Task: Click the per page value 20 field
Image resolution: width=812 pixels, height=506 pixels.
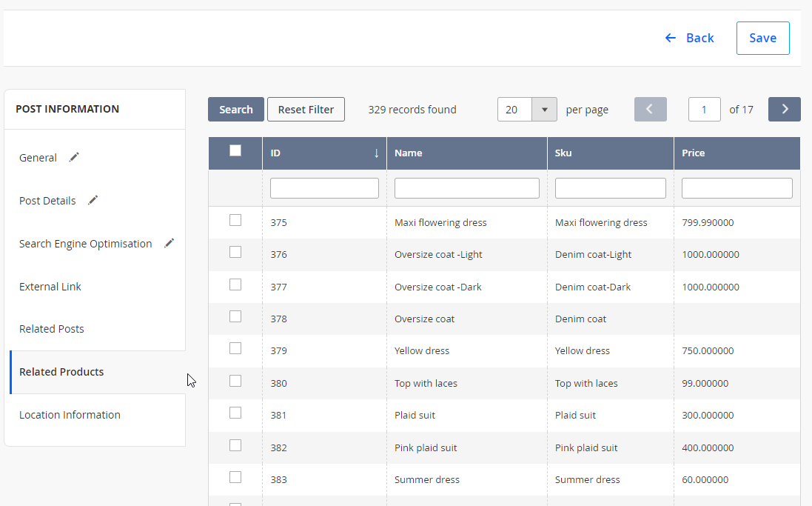Action: coord(514,110)
